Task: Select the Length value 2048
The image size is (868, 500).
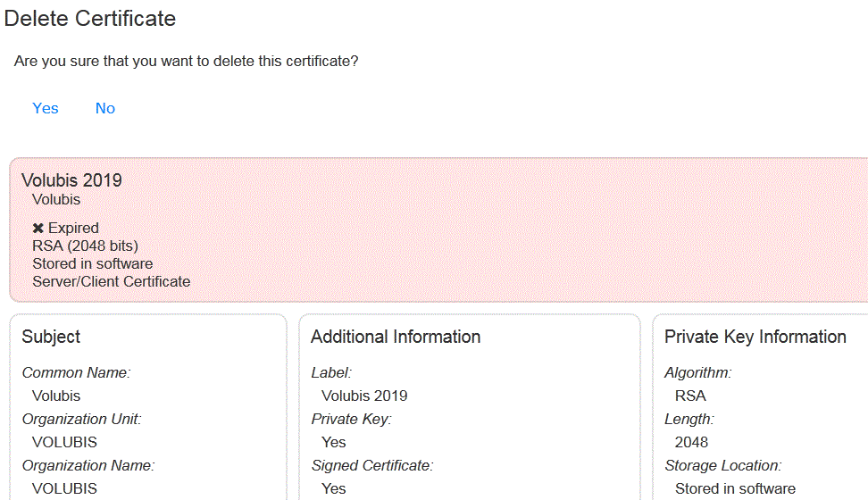Action: click(x=691, y=443)
